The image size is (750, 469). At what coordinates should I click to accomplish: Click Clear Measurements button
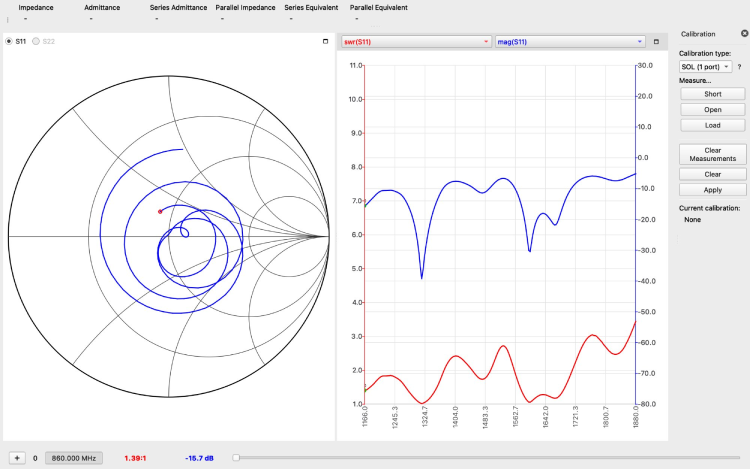(x=712, y=154)
